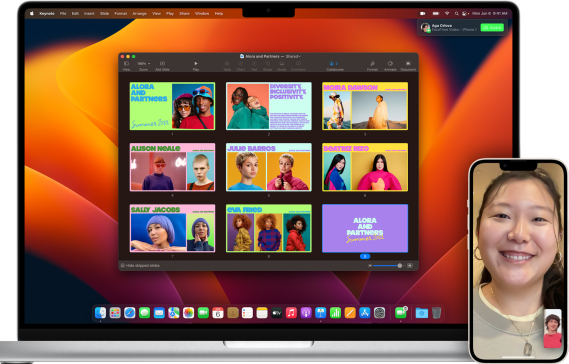Open Messages from the Dock

click(x=144, y=312)
